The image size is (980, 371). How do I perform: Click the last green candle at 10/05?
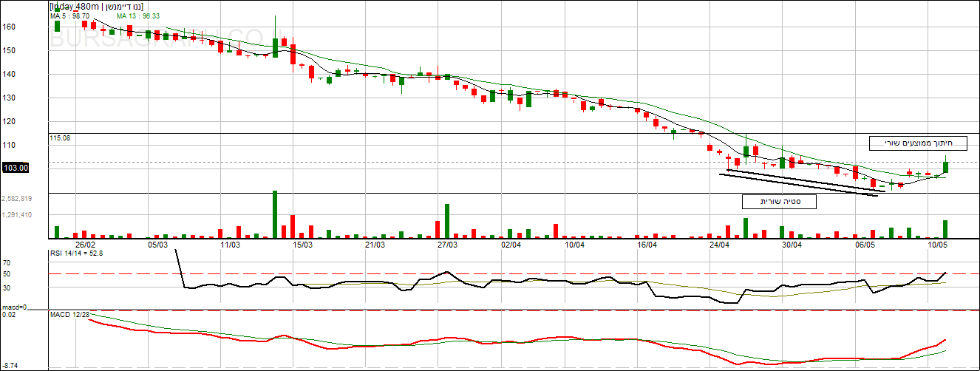coord(945,167)
